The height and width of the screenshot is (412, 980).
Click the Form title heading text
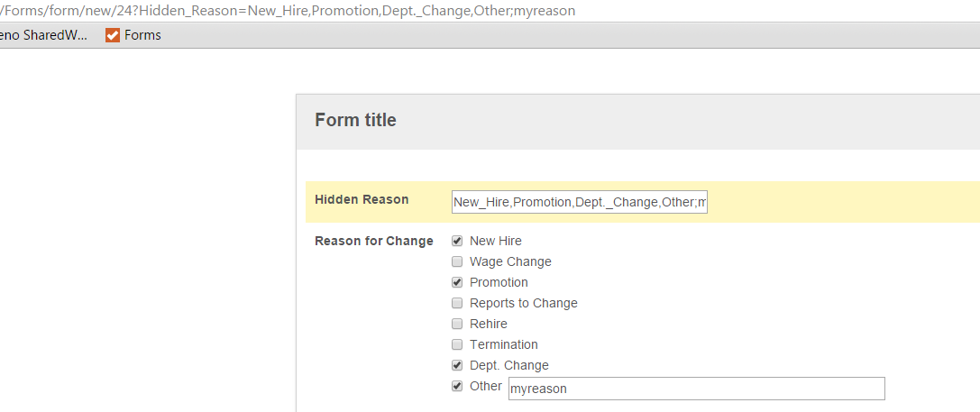(355, 120)
